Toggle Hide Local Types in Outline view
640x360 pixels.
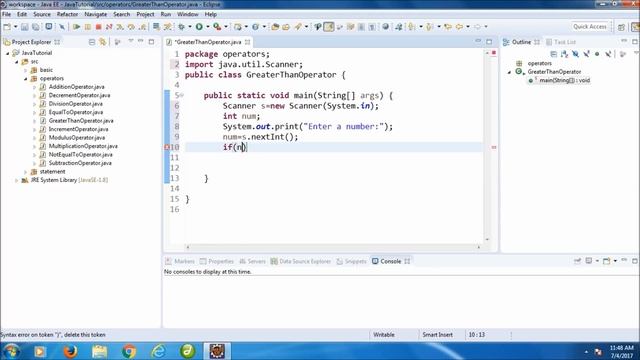point(608,54)
